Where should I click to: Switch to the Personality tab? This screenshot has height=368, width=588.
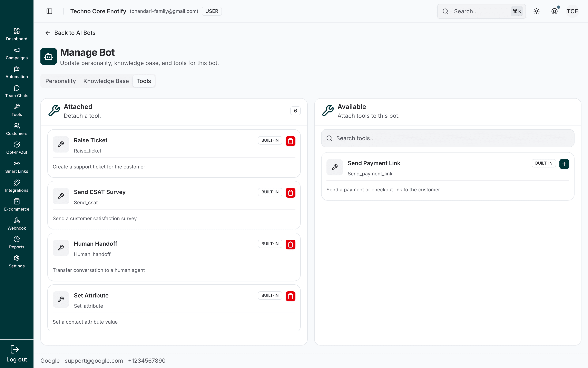pyautogui.click(x=60, y=81)
